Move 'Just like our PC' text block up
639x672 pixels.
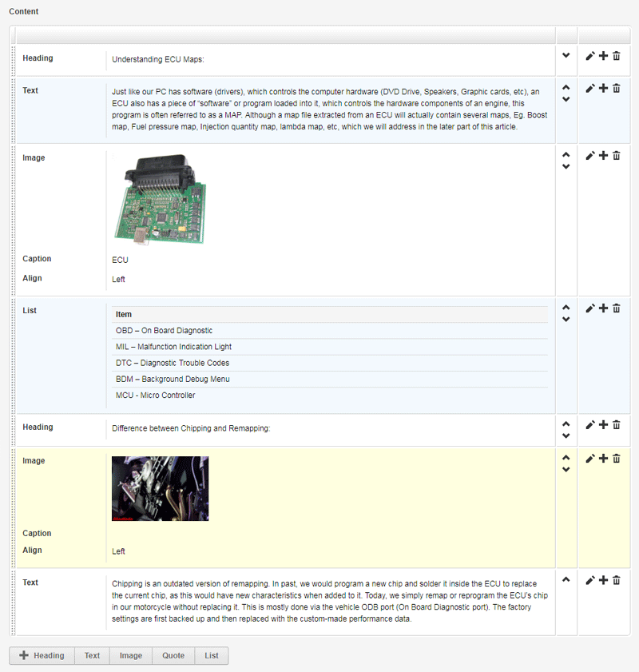[x=566, y=87]
